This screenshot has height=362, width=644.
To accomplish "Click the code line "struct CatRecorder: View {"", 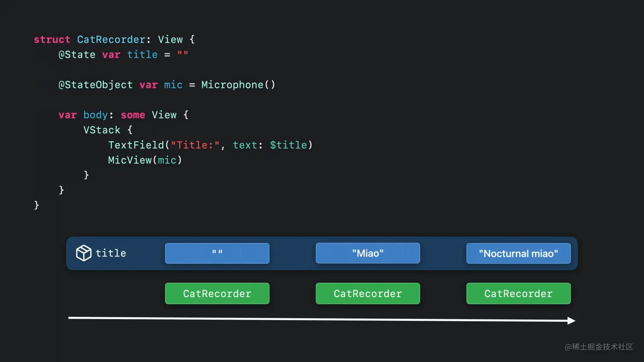I will pos(114,40).
